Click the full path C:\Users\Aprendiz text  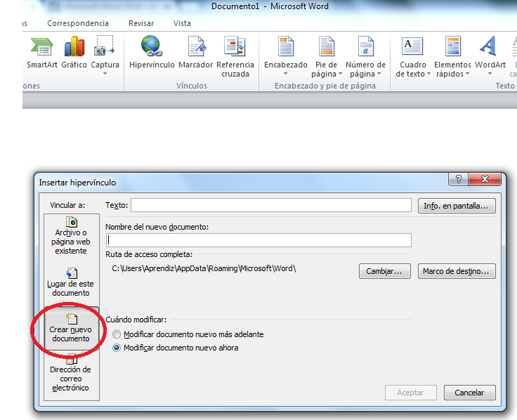coord(204,269)
